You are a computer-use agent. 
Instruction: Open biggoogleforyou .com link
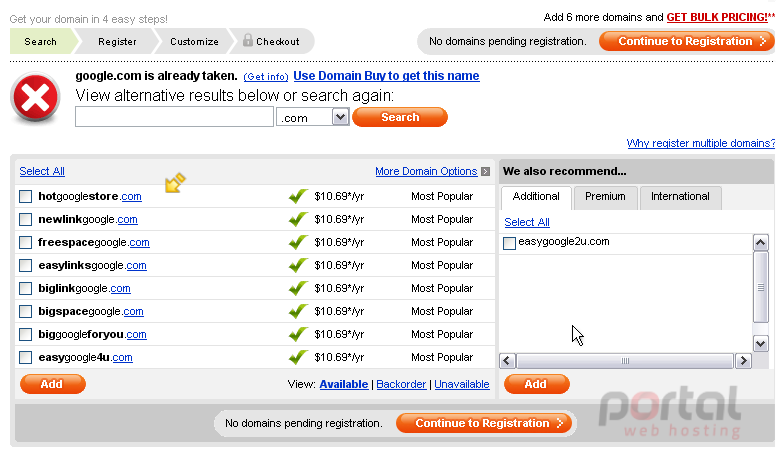[136, 335]
